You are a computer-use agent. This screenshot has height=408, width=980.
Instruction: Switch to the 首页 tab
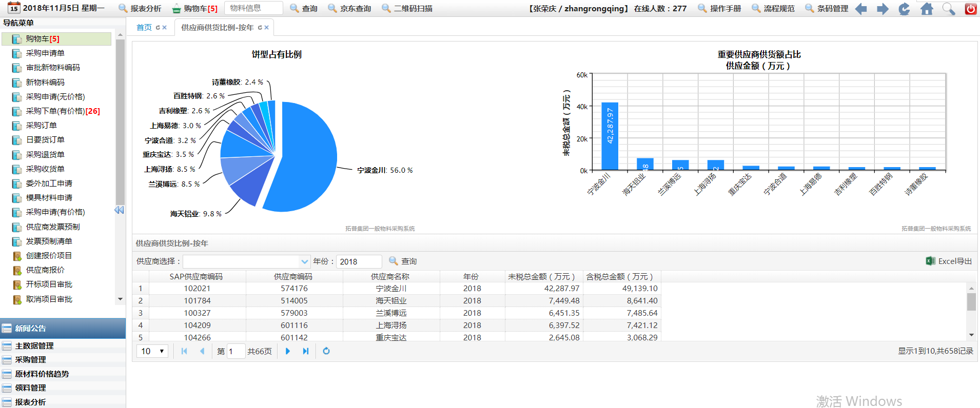point(144,28)
